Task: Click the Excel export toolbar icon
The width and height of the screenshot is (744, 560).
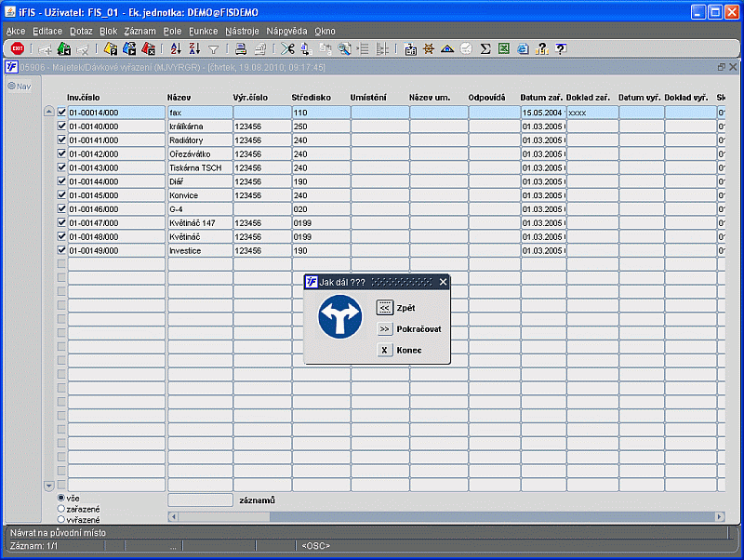Action: point(503,48)
